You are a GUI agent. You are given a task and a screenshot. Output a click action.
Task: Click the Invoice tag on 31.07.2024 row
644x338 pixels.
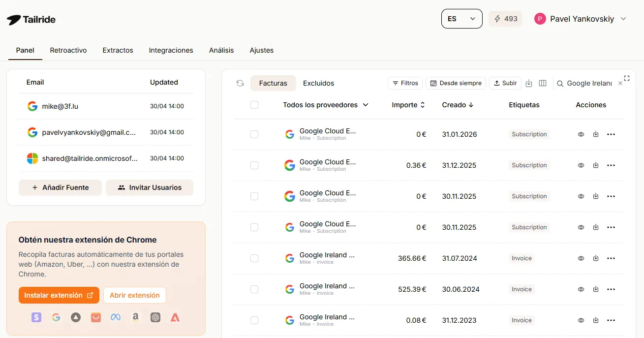[x=521, y=258]
